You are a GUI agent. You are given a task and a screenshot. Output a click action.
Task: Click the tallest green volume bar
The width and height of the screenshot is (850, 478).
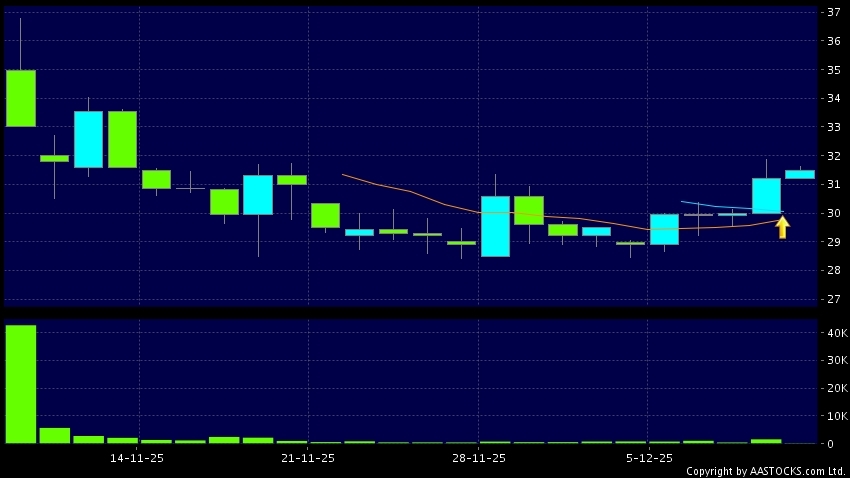click(x=21, y=383)
